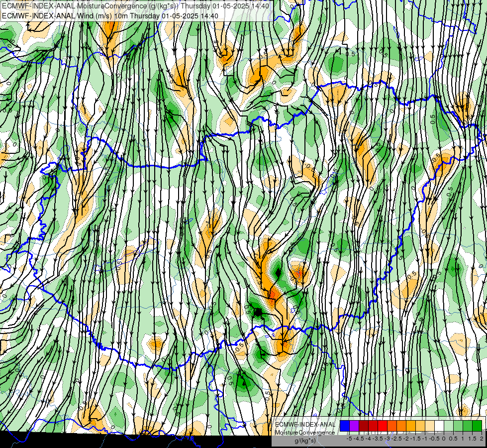Screen dimensions: 487x448
Task: Pick the light green swatch between 0.5 and 1
Action: (x=458, y=426)
